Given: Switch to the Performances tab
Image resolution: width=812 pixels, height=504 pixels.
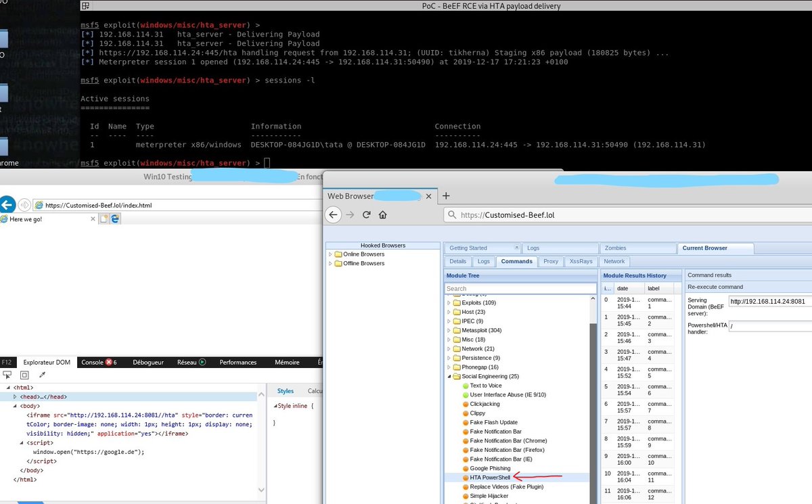Looking at the screenshot, I should [238, 362].
